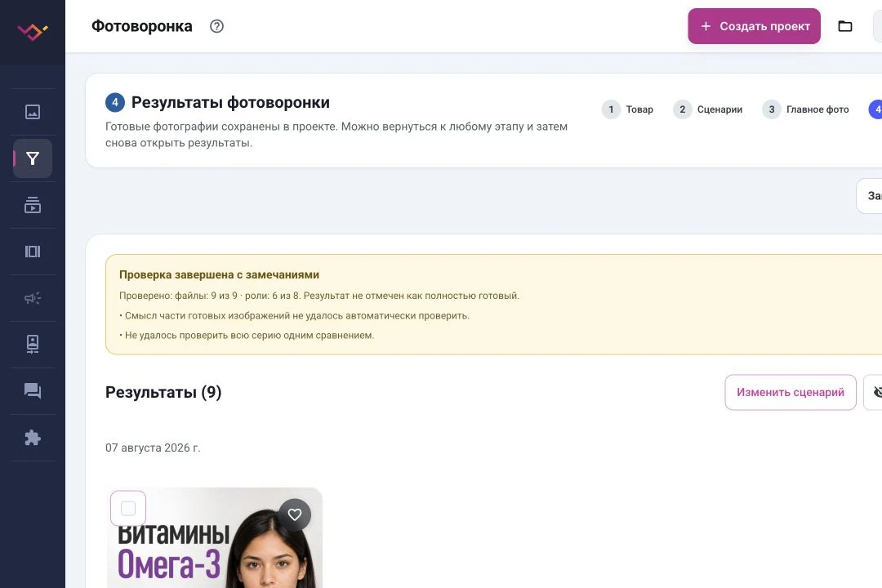Click the Результаты фотоворонки heading
Screen dimensions: 882x588
point(230,102)
